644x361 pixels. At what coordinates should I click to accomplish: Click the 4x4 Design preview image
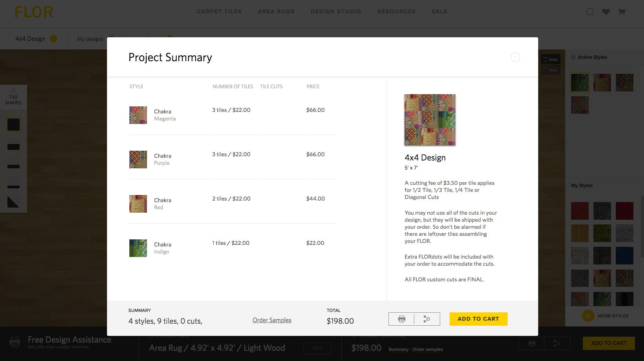[x=430, y=120]
